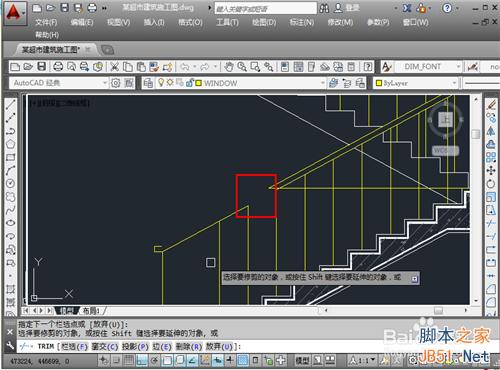Click the Erase tool in Modify toolbar

491,105
